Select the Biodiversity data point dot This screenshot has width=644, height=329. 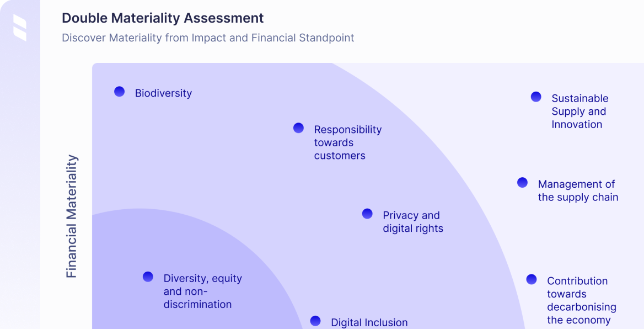pyautogui.click(x=120, y=92)
